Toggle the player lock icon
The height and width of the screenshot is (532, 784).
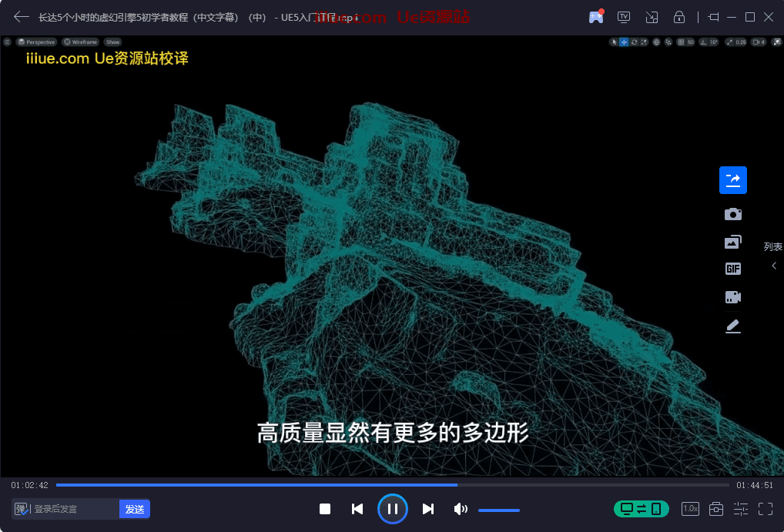pyautogui.click(x=679, y=17)
